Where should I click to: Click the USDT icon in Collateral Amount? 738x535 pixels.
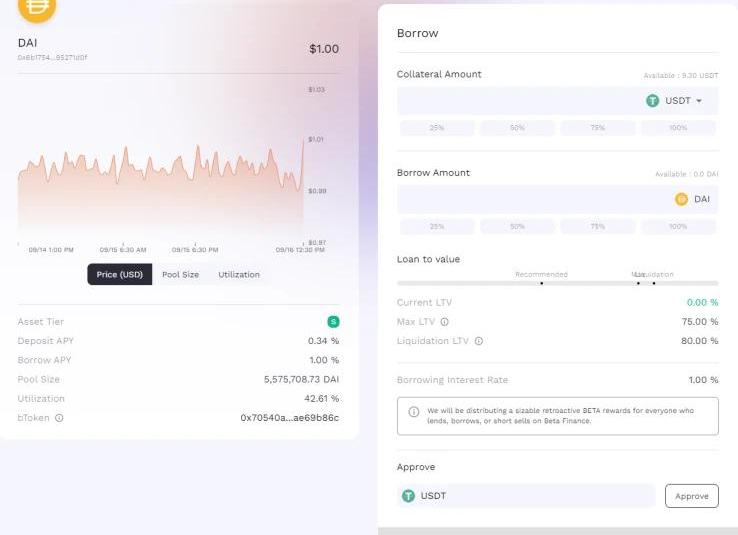pyautogui.click(x=652, y=101)
